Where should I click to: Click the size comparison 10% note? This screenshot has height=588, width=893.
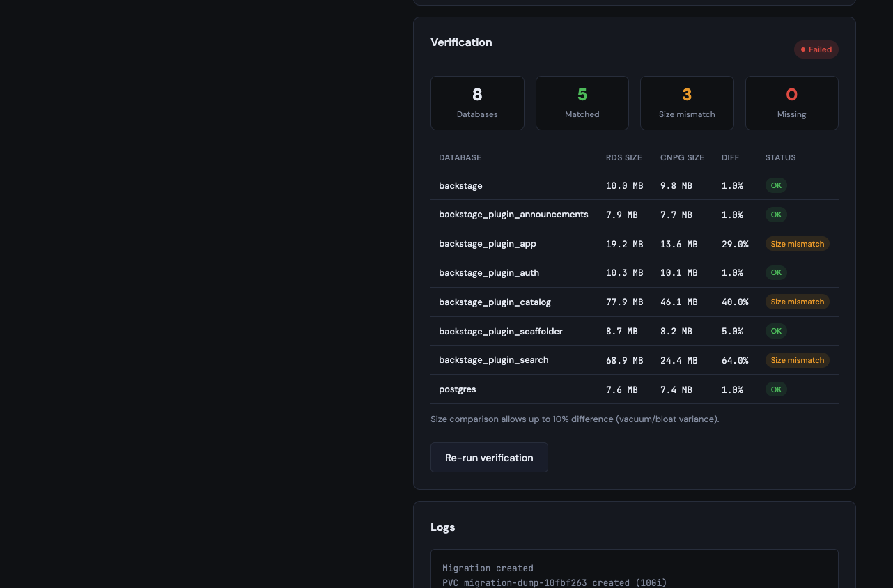point(575,419)
